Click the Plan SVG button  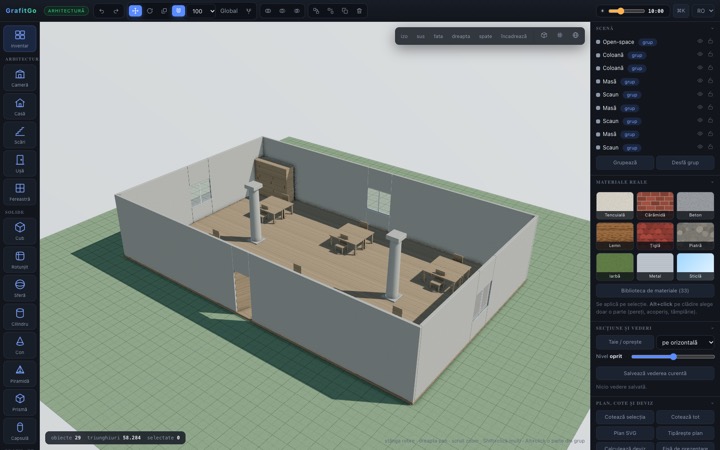coord(625,433)
